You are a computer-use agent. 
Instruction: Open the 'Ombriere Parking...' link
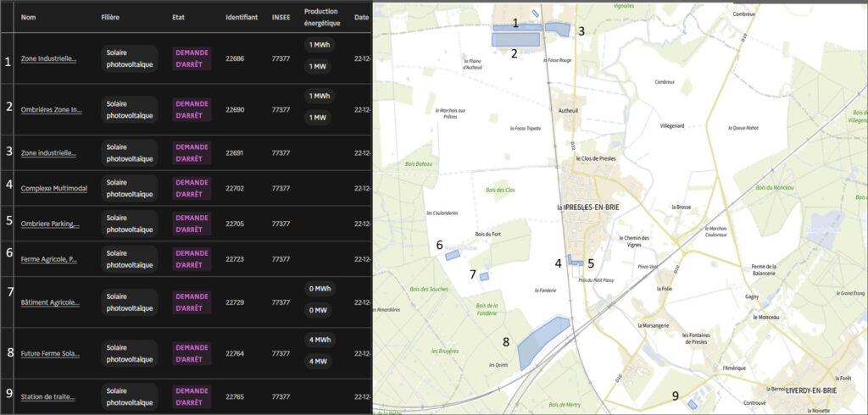coord(50,224)
